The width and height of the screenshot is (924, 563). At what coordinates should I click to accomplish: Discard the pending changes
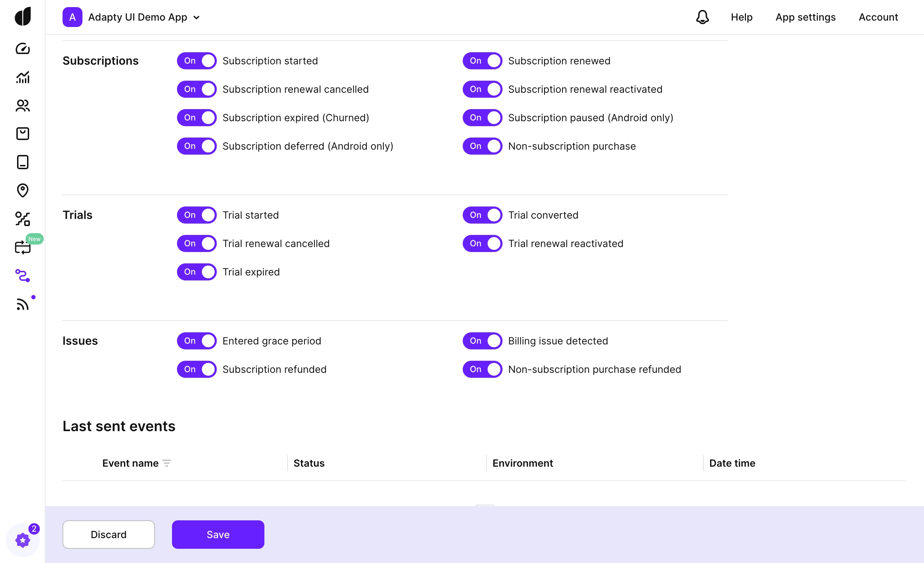[x=108, y=535]
